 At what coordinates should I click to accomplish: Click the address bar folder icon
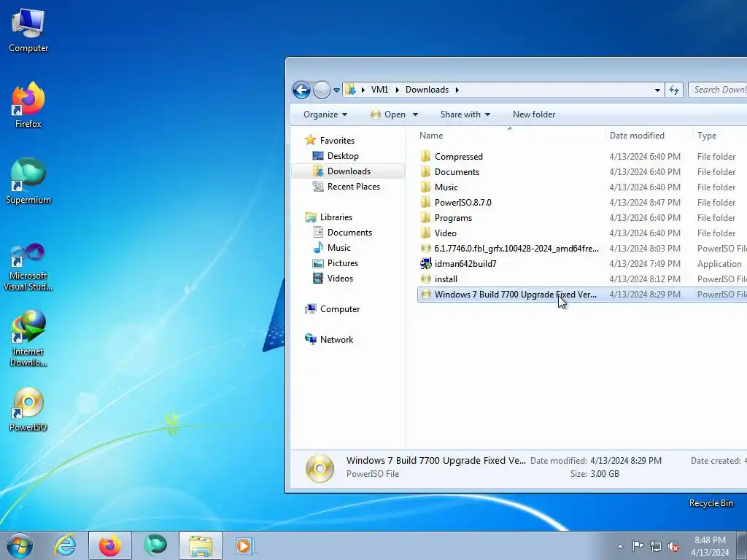[351, 90]
